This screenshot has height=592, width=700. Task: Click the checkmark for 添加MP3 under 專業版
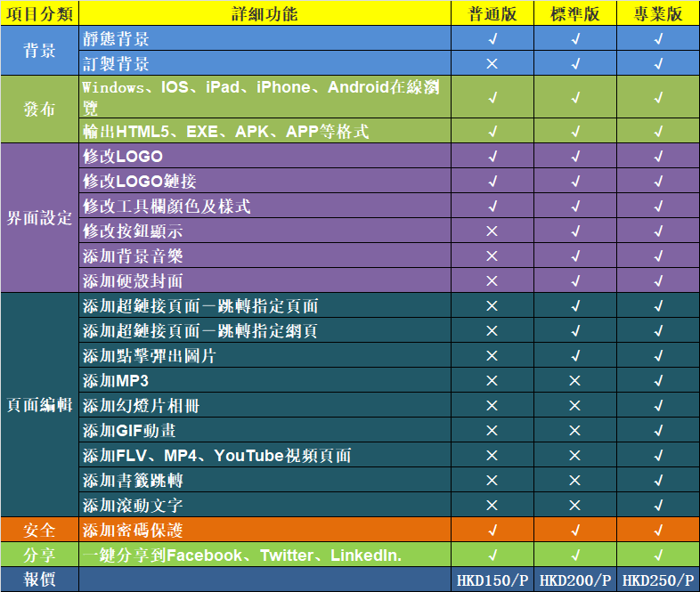click(x=658, y=381)
